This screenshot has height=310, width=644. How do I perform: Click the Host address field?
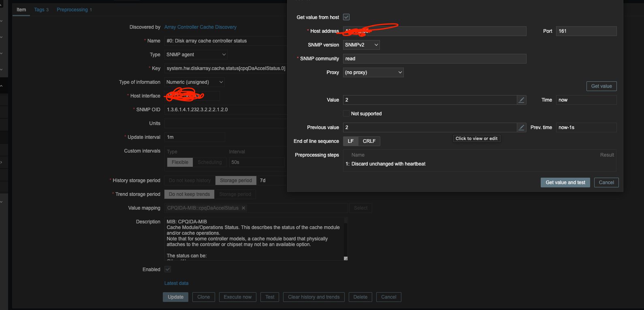click(x=435, y=31)
